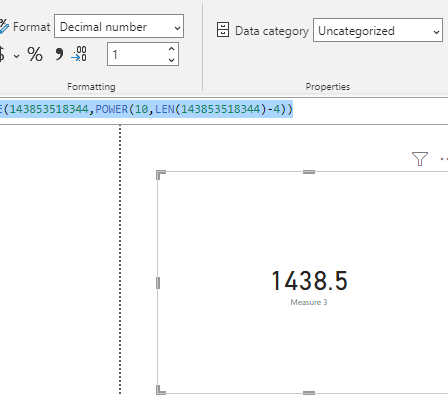
Task: Click the bottom-middle handle of card visual
Action: click(309, 393)
